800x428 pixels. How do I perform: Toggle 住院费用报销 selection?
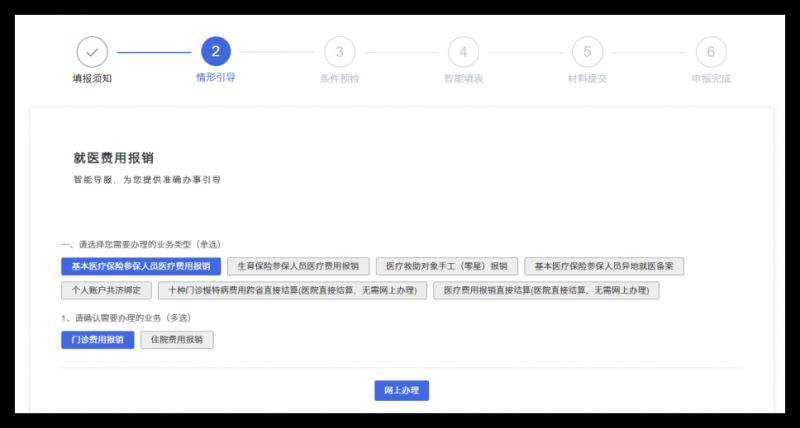tap(177, 340)
